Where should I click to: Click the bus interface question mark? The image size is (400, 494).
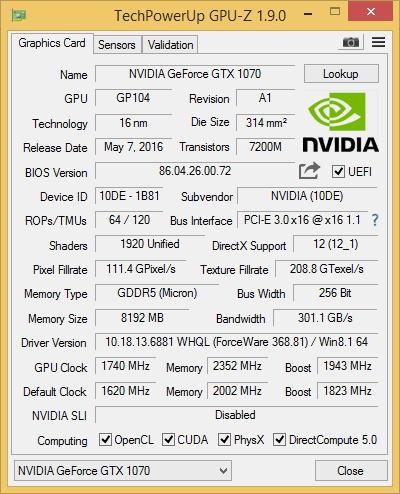click(x=375, y=220)
